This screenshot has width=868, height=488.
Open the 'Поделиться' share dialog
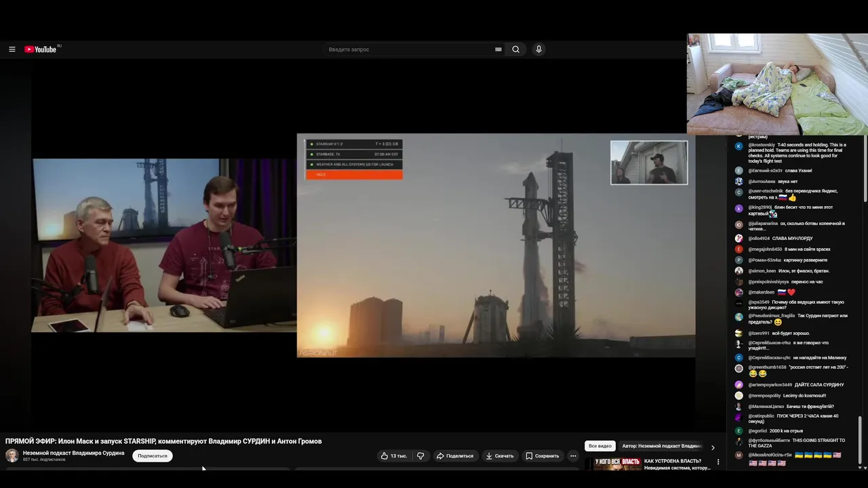coord(455,456)
